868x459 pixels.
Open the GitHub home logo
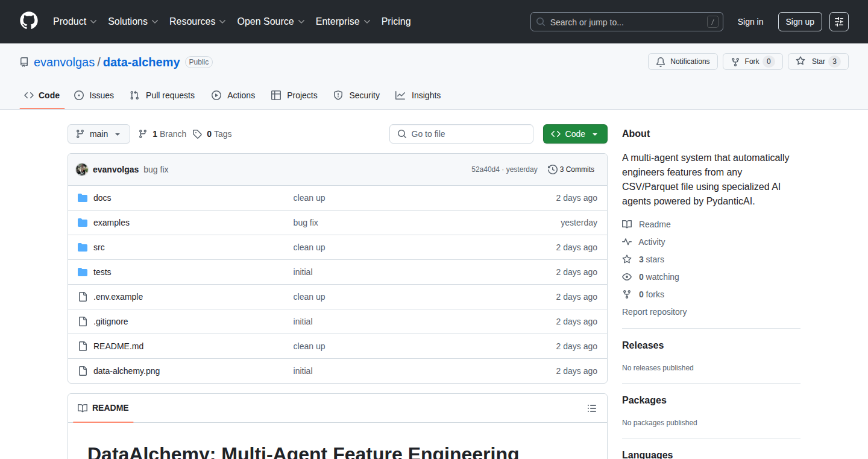(x=29, y=21)
